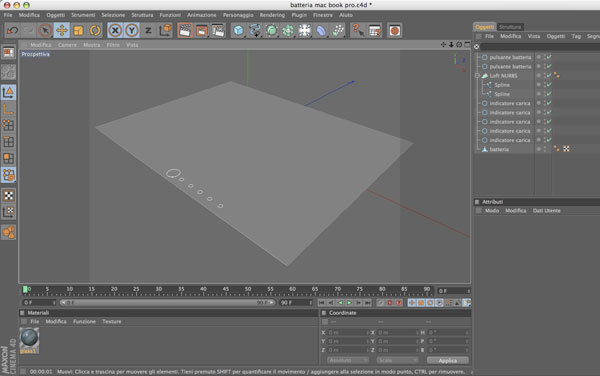Click the context help question-mark icon
The height and width of the screenshot is (376, 600).
358,30
